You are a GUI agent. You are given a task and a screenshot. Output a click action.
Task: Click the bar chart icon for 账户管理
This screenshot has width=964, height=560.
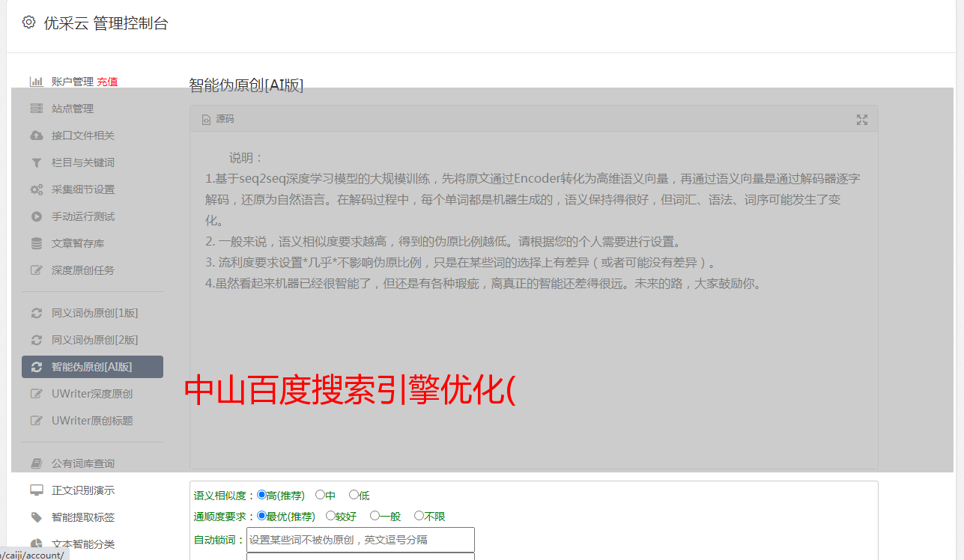(36, 82)
